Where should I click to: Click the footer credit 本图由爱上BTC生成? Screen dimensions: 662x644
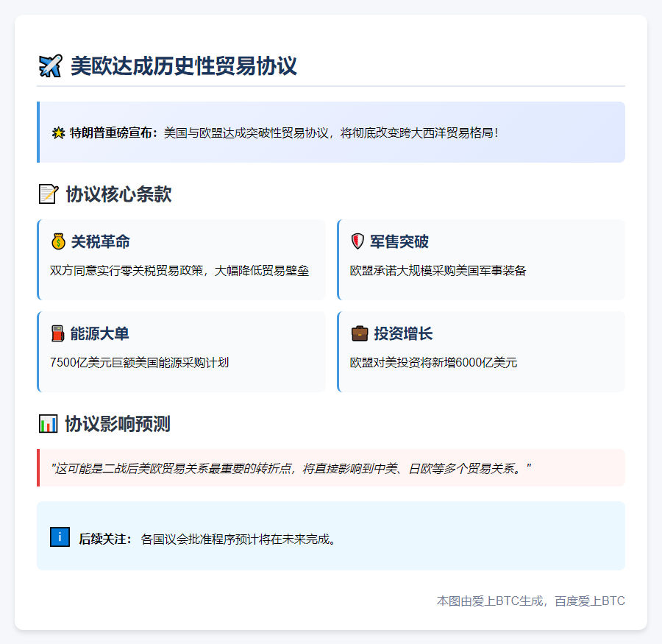tap(530, 601)
